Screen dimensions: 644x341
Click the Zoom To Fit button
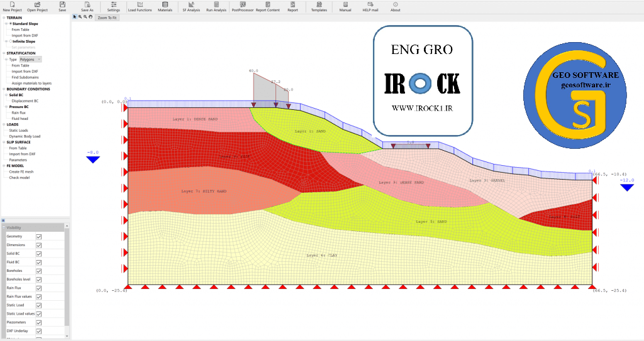click(106, 18)
